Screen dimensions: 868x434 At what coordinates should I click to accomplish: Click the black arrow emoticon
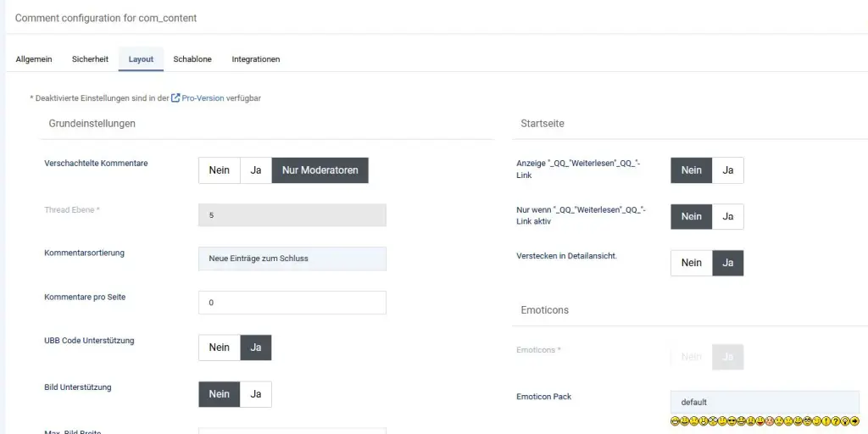point(854,421)
